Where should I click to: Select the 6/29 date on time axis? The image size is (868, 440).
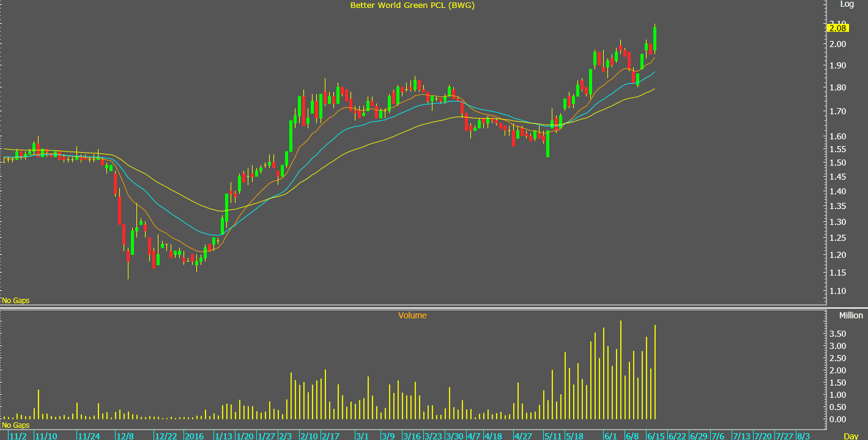[699, 436]
